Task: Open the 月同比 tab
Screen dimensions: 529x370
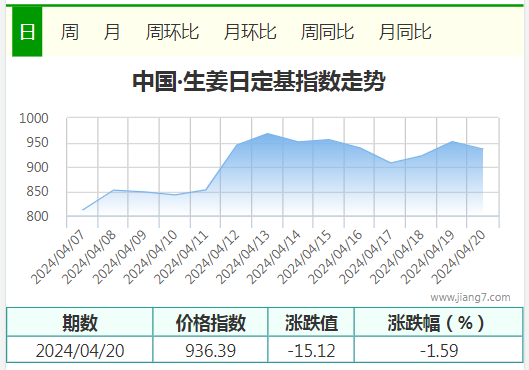Action: 405,32
